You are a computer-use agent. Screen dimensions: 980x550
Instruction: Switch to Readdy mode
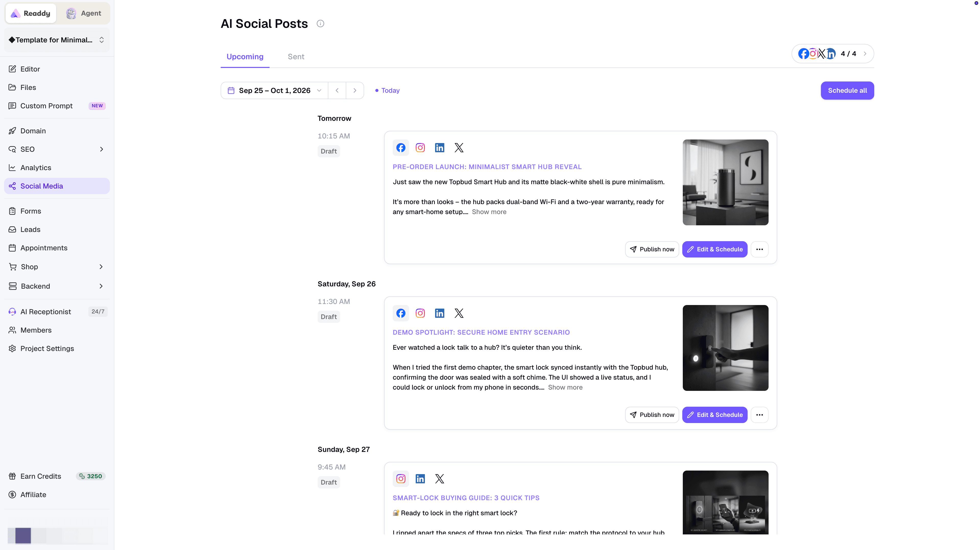31,13
